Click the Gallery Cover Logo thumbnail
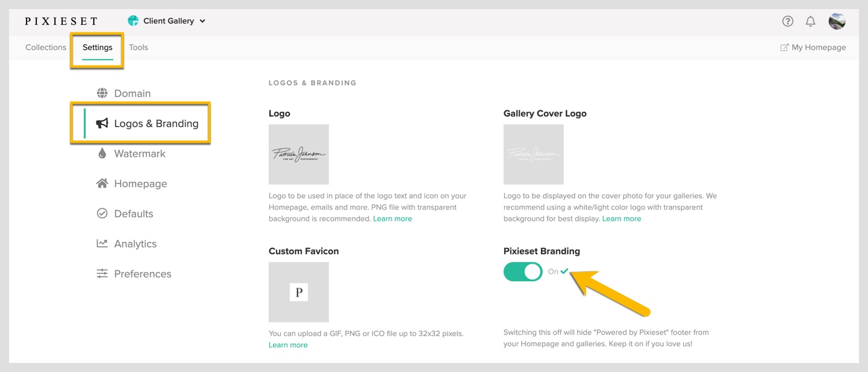The height and width of the screenshot is (372, 868). pyautogui.click(x=534, y=154)
